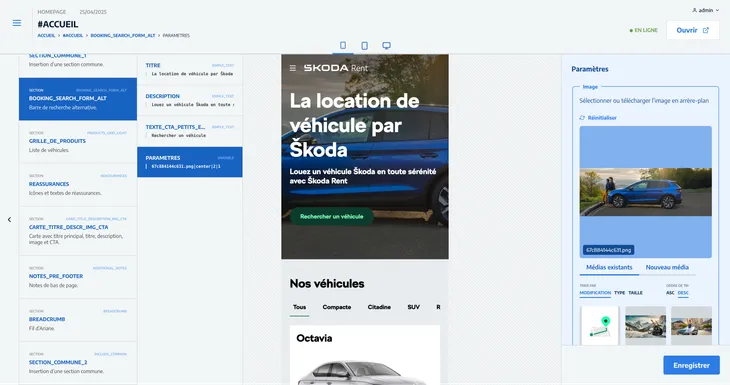
Task: Switch to mobile phone preview icon
Action: [x=343, y=45]
